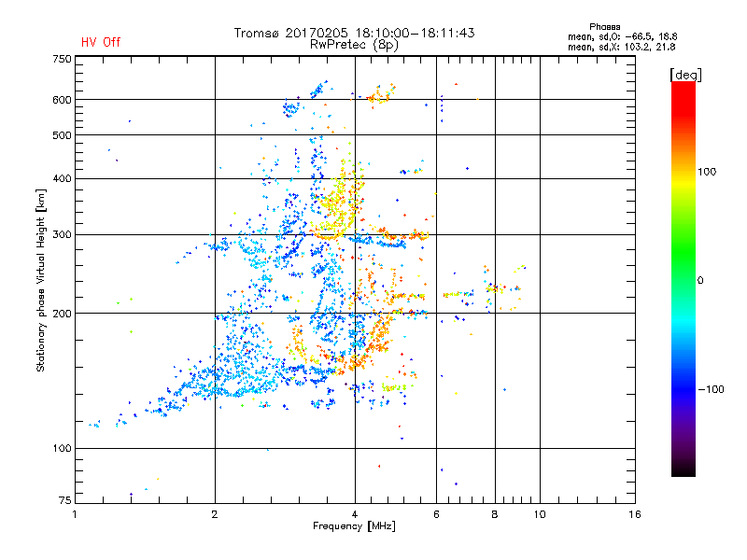This screenshot has height=560, width=747.
Task: Click the 'mean, sd,O: -66.5, 18.8' line
Action: pos(622,36)
